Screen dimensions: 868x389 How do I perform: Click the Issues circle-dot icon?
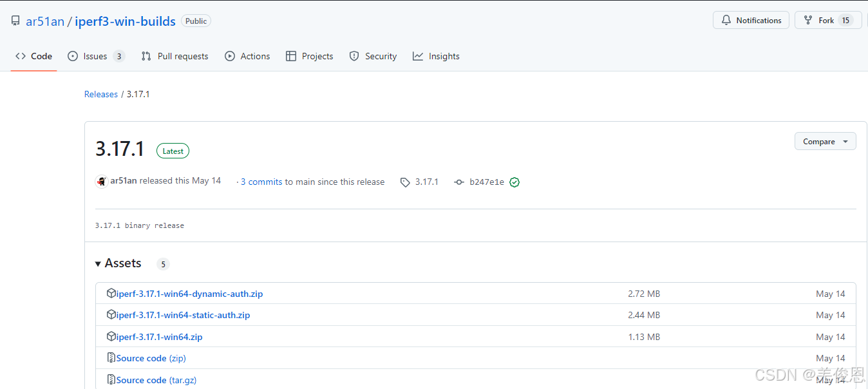(73, 56)
